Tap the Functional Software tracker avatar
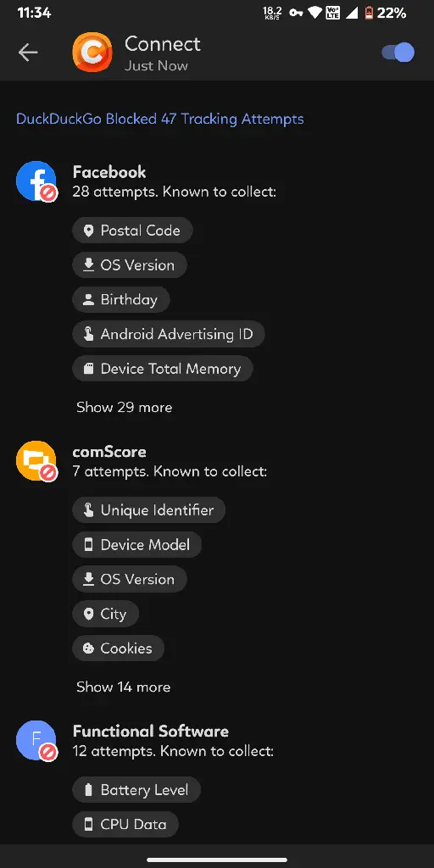 pyautogui.click(x=36, y=741)
